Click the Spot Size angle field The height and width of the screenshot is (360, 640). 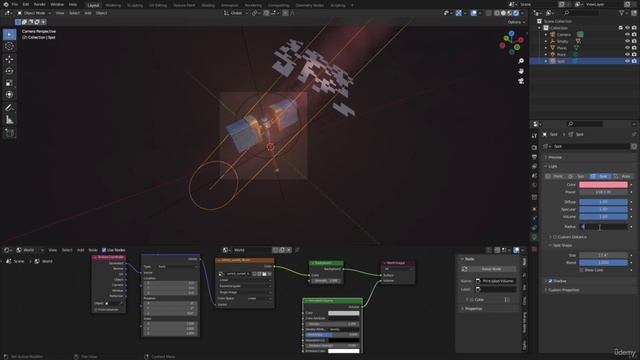point(603,255)
